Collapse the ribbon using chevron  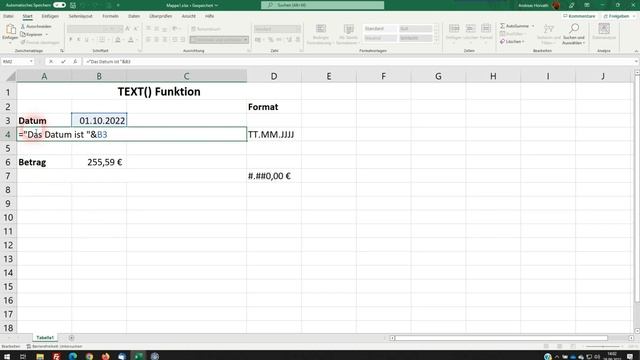point(636,51)
